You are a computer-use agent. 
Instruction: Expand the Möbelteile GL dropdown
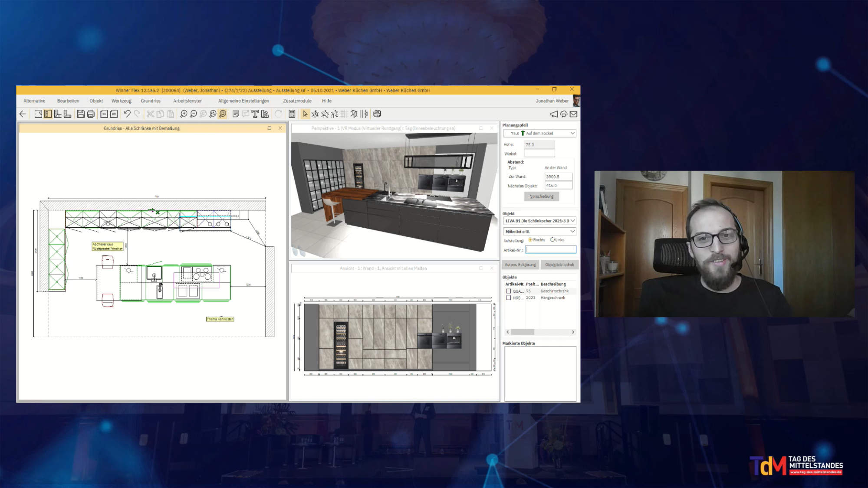[x=572, y=232]
